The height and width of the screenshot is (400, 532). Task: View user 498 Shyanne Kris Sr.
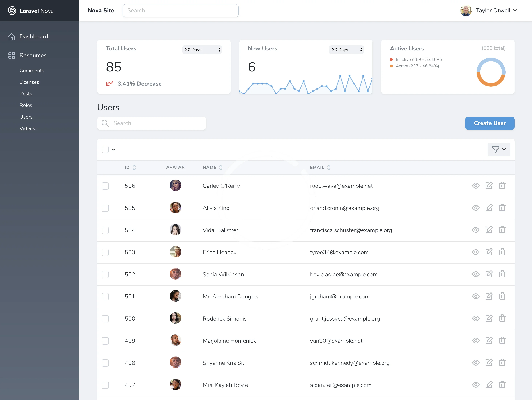click(x=475, y=363)
